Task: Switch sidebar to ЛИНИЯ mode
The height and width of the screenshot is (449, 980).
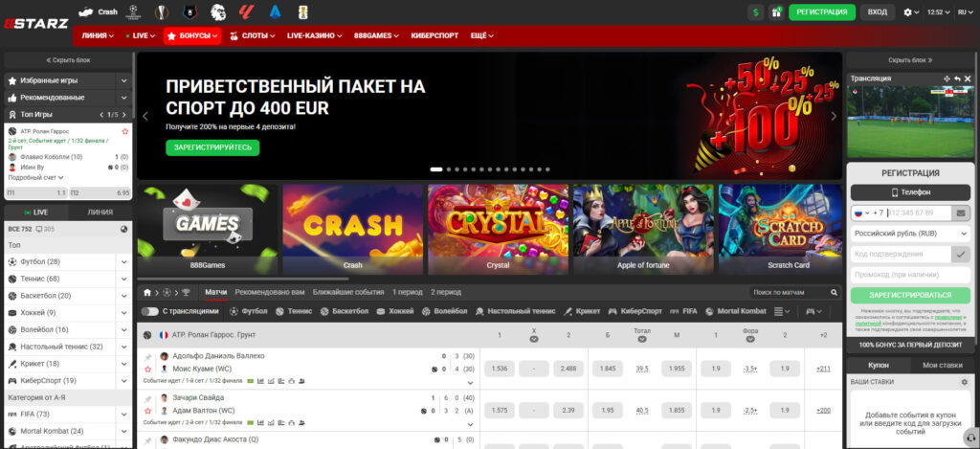Action: [x=100, y=212]
